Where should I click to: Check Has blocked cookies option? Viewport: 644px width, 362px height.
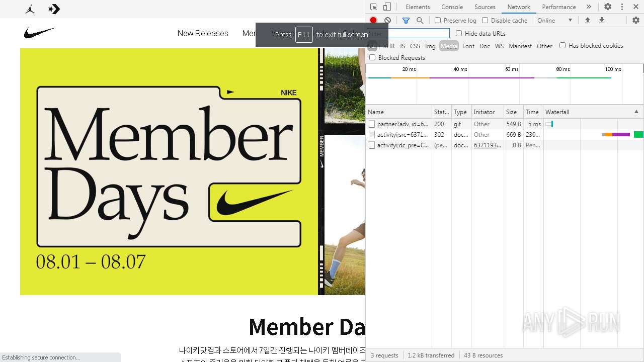point(562,45)
